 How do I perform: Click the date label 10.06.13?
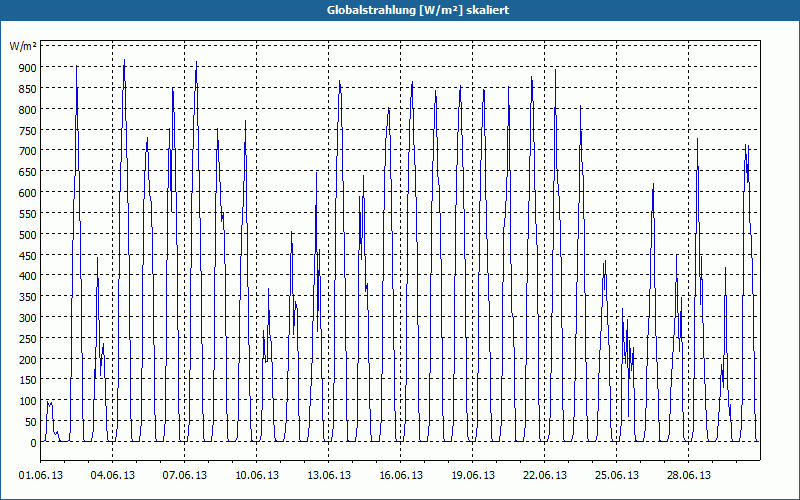click(x=257, y=476)
